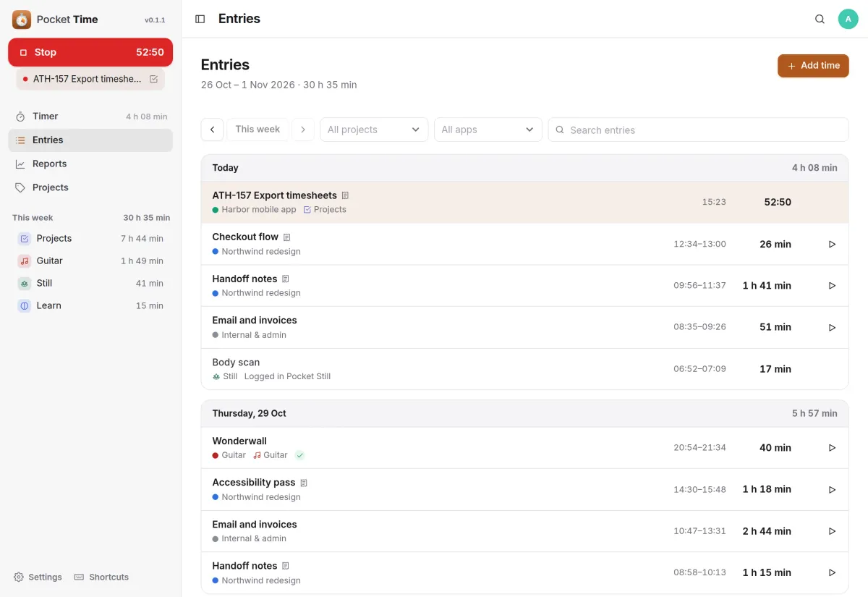
Task: Click note icon on 08:58 Handoff notes
Action: (x=285, y=566)
